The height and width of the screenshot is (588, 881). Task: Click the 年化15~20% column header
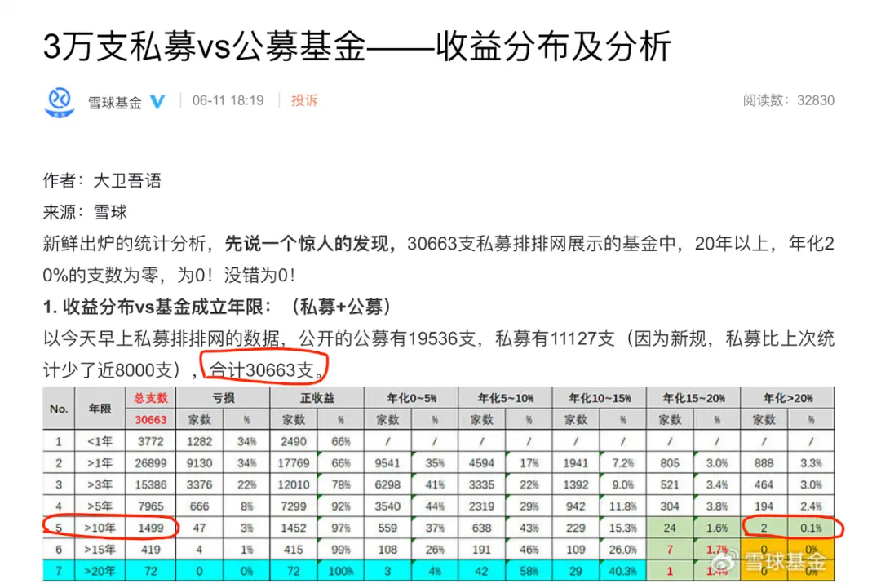[693, 398]
